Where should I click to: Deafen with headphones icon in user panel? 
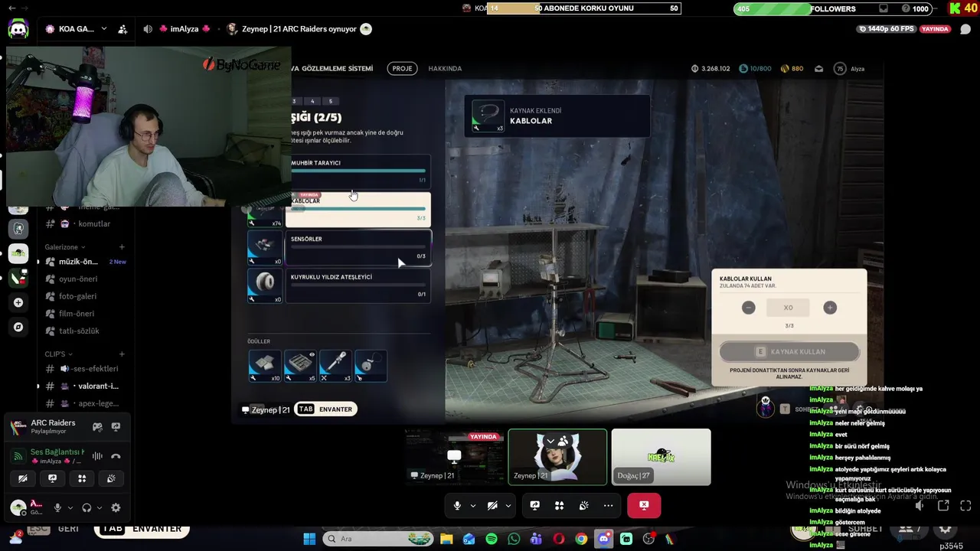(x=87, y=507)
